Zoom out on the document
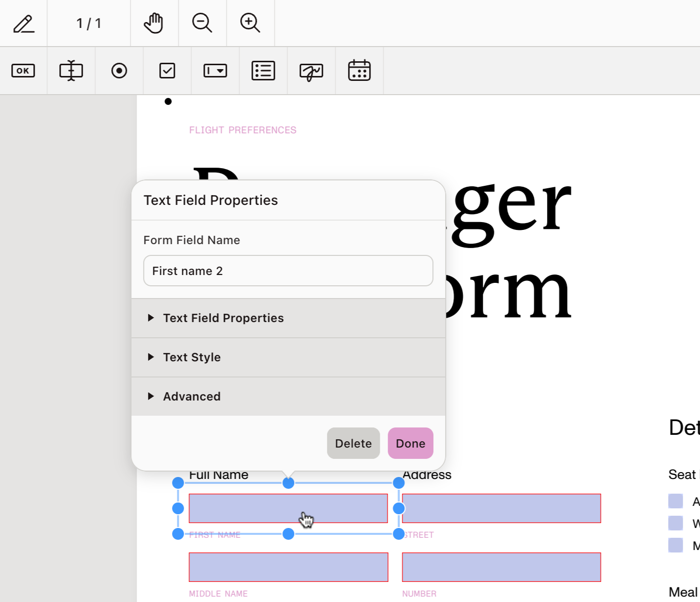 point(202,23)
